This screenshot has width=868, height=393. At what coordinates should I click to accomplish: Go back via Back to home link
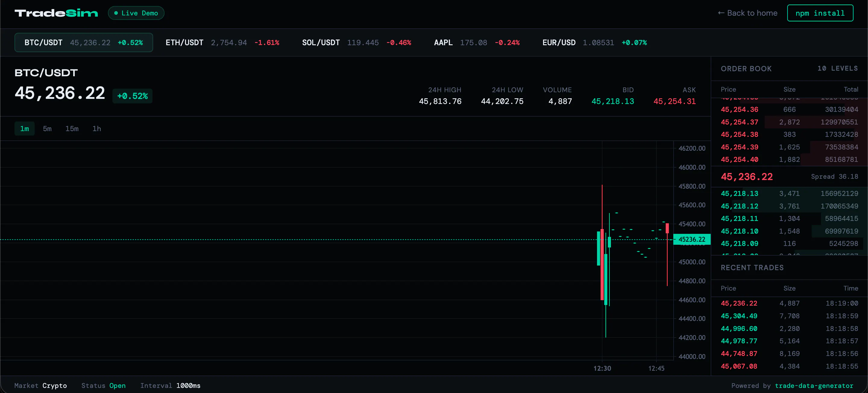pyautogui.click(x=747, y=13)
